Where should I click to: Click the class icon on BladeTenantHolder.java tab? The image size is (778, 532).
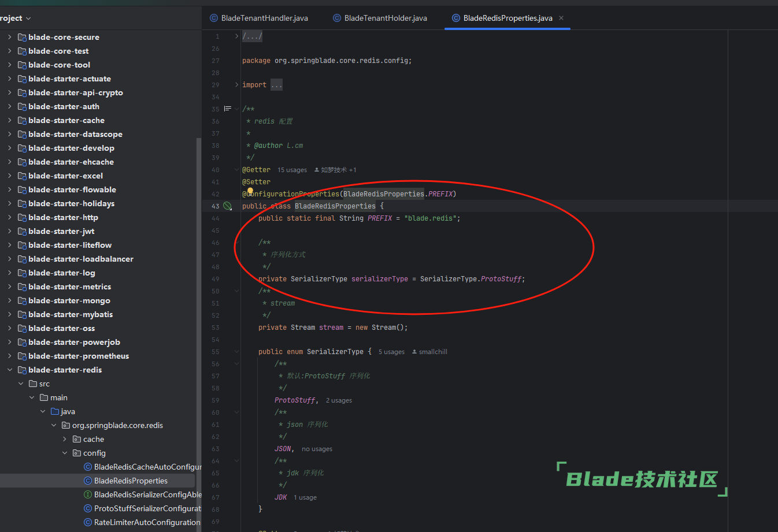pos(337,18)
